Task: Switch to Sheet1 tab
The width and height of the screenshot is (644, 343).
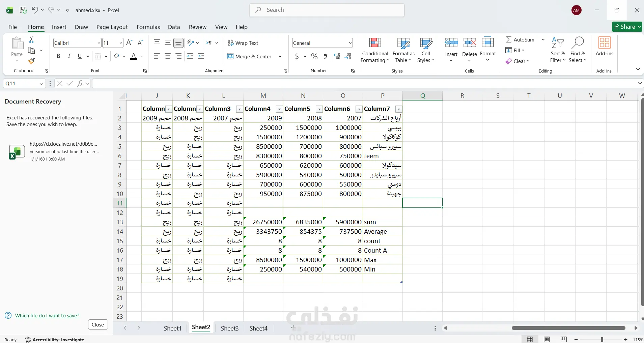Action: (173, 328)
